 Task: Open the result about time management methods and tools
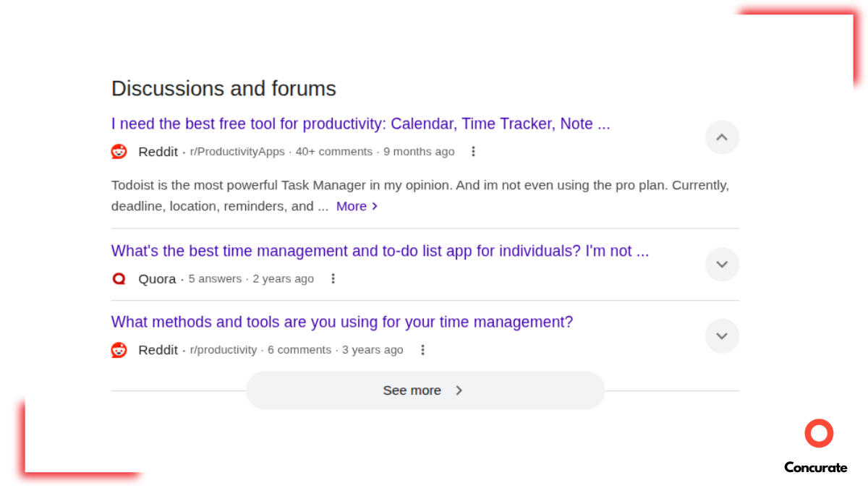[341, 322]
